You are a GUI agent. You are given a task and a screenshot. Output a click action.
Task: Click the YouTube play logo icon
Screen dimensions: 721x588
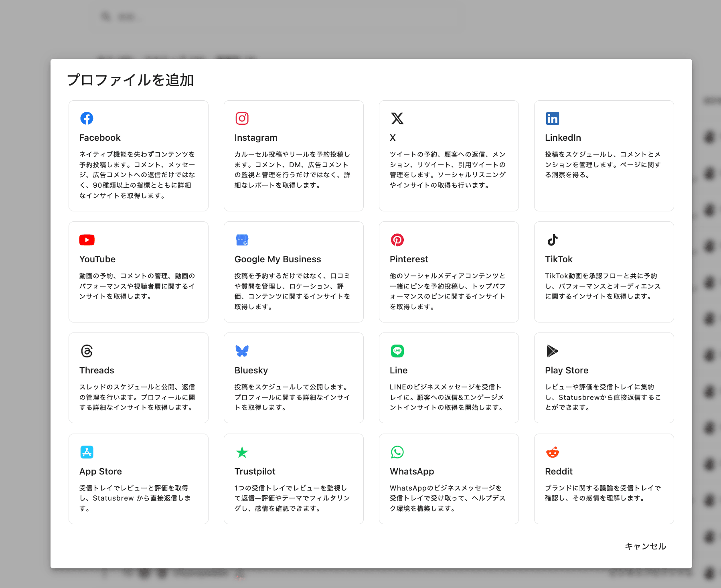point(87,240)
